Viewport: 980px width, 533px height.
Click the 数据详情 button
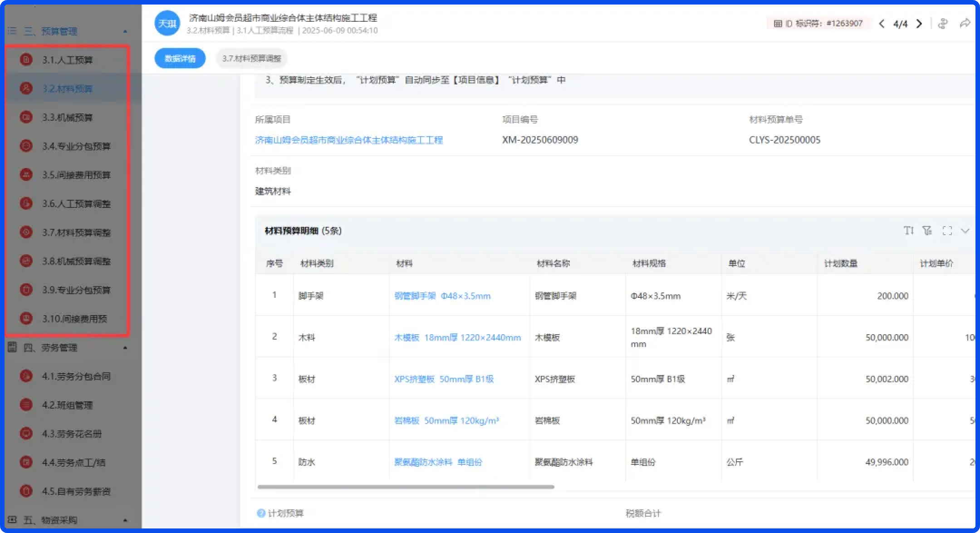tap(180, 58)
